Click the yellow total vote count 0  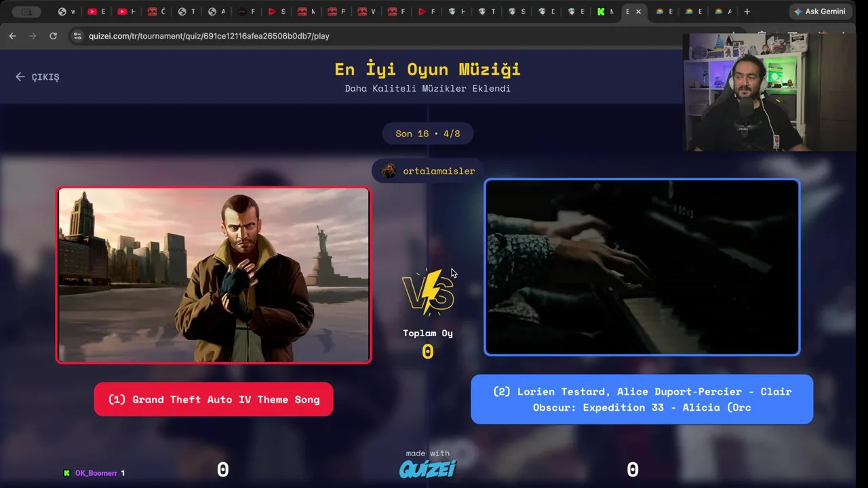point(428,352)
